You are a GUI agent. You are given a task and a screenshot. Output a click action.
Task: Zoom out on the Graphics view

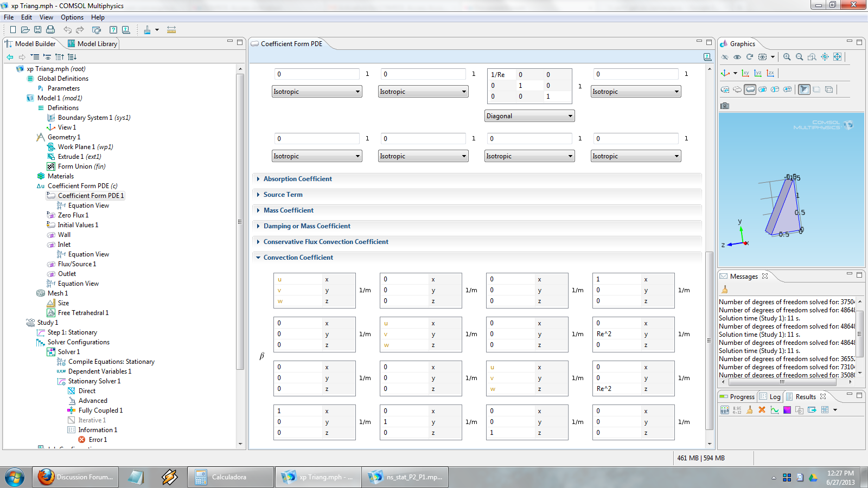[799, 57]
